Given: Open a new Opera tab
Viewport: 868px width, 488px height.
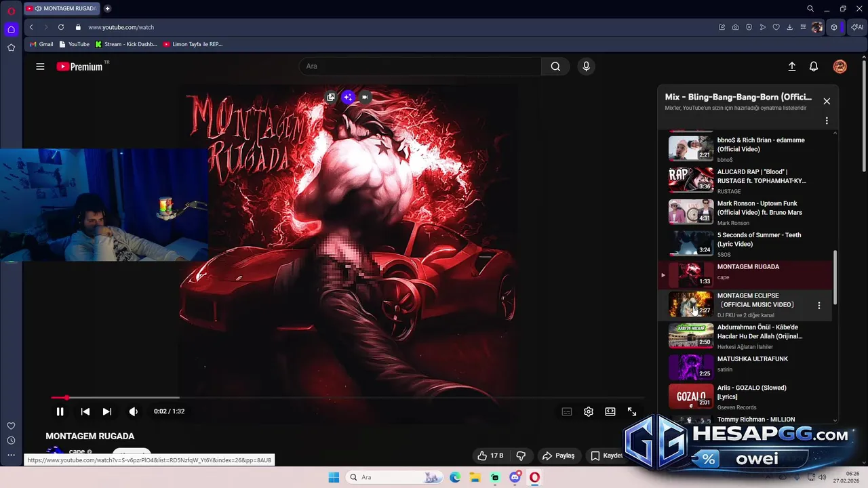Looking at the screenshot, I should point(107,9).
